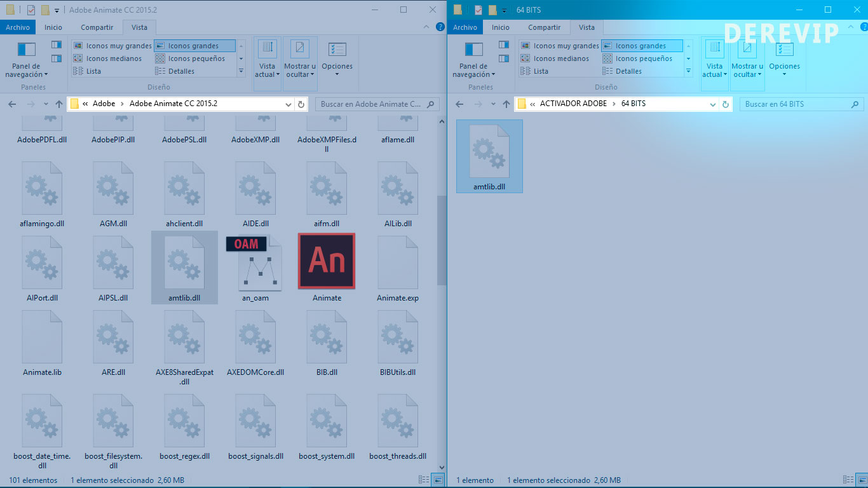Screen dimensions: 868x488
Task: Choose Iconos medianos in the Animate window
Action: (x=107, y=58)
